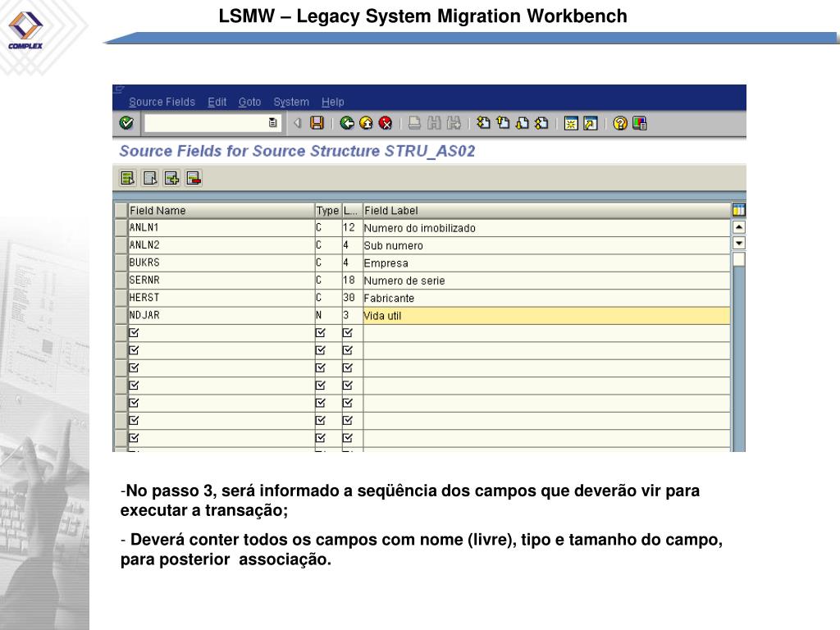Image resolution: width=840 pixels, height=630 pixels.
Task: Click the SERNR field name cell
Action: 221,281
